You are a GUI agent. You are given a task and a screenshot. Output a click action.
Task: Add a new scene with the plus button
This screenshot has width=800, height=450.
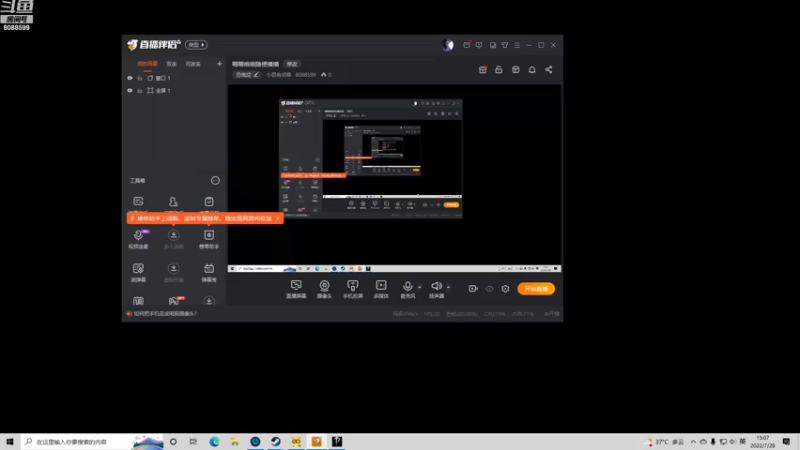[219, 64]
